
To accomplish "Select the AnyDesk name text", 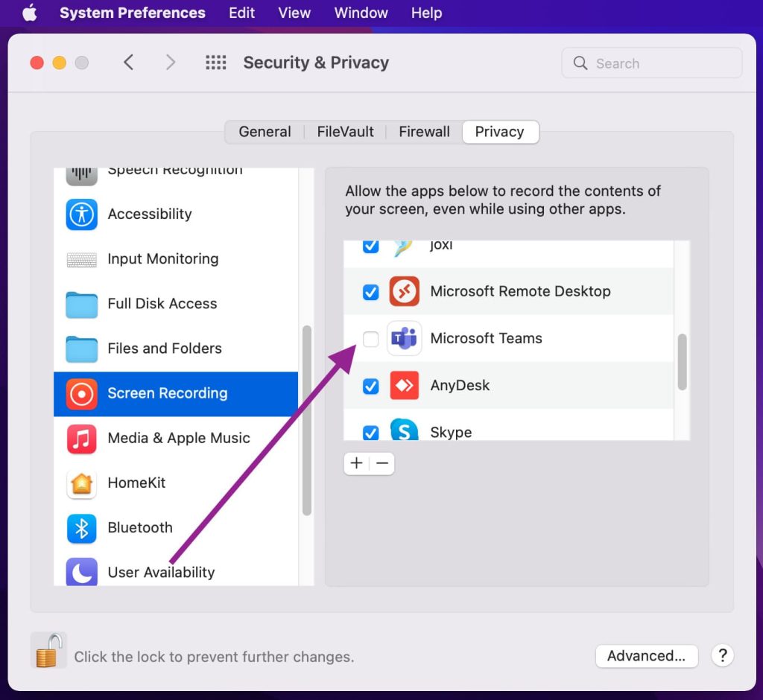I will click(460, 385).
